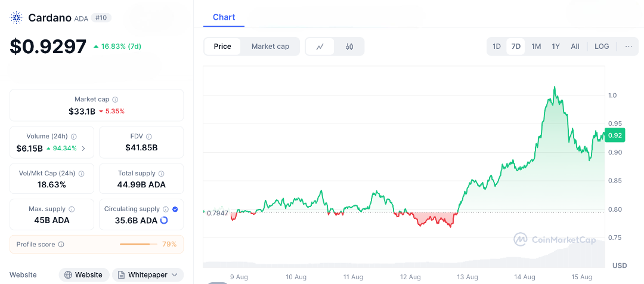Image resolution: width=644 pixels, height=284 pixels.
Task: Click the $0.9297 price value
Action: [48, 47]
